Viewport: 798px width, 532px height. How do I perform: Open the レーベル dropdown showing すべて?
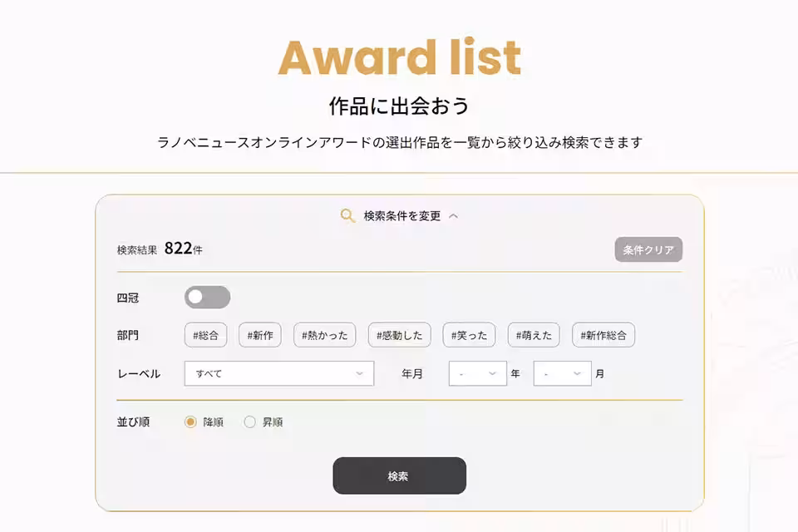coord(278,373)
